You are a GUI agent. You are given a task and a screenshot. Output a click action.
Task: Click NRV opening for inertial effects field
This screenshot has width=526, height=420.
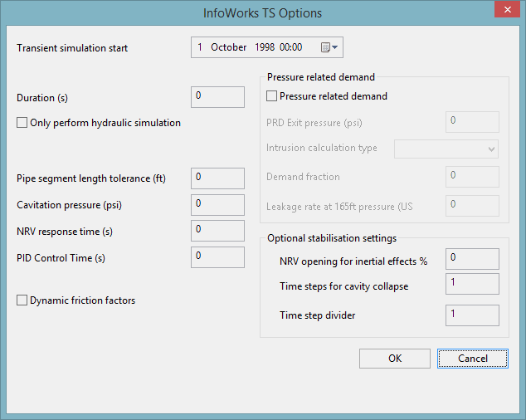472,259
